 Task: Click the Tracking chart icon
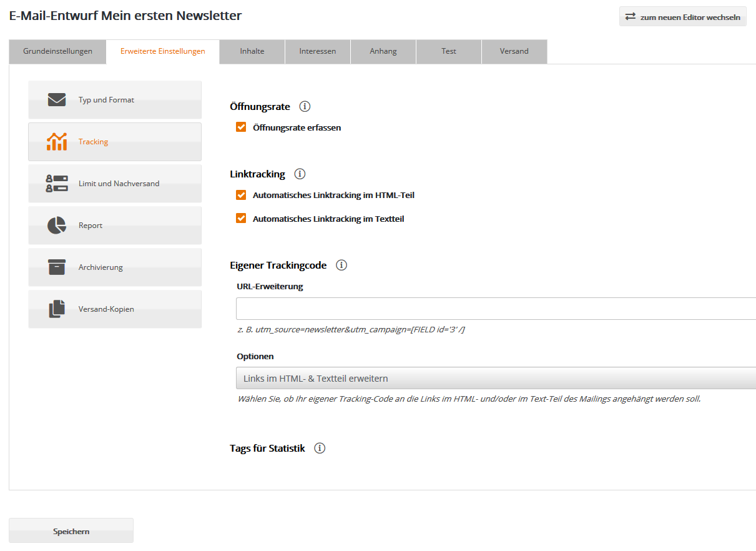(x=57, y=141)
